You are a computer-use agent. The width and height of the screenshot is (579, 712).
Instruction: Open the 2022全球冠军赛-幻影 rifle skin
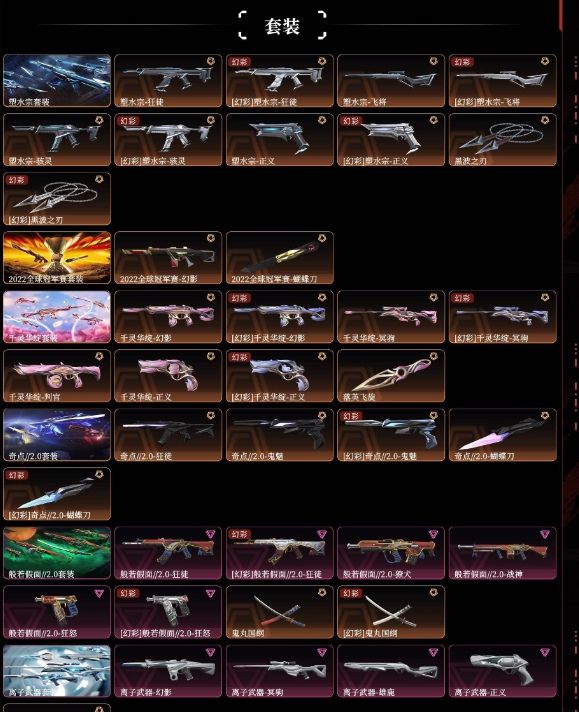(168, 258)
